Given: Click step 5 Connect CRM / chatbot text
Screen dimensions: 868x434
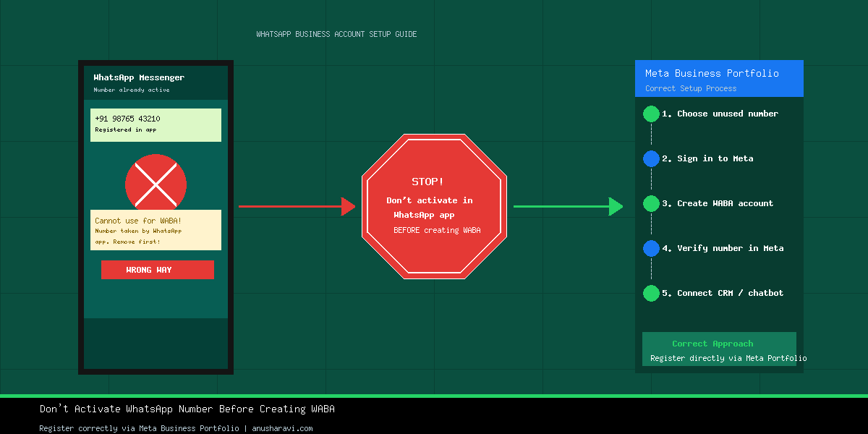Looking at the screenshot, I should click(x=723, y=293).
